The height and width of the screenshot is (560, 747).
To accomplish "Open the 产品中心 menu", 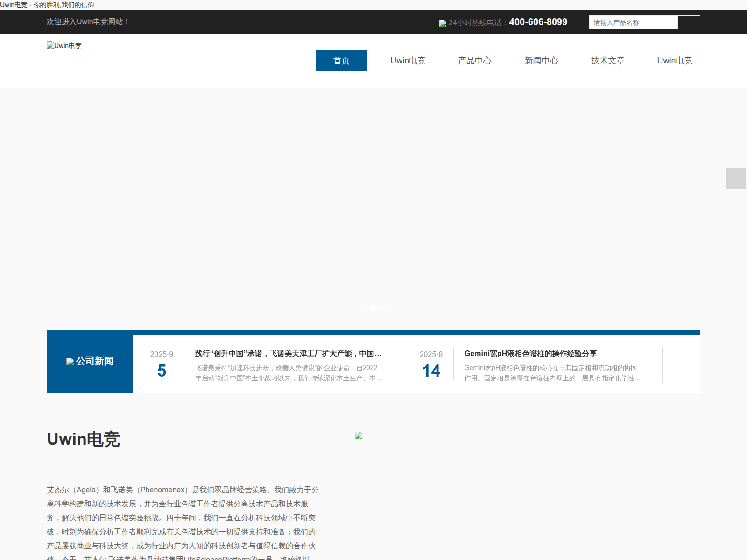I will tap(475, 61).
